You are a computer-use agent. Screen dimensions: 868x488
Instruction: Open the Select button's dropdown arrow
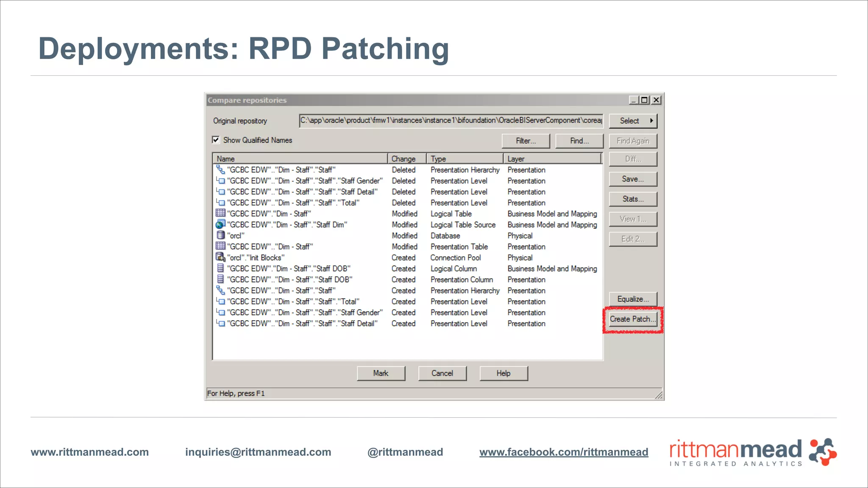pos(651,121)
